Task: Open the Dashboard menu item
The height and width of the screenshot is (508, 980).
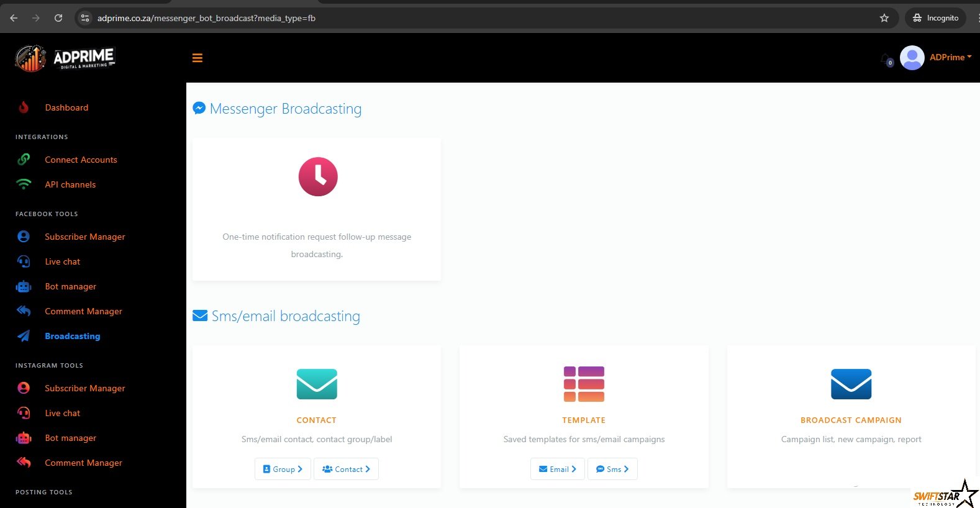Action: tap(66, 107)
